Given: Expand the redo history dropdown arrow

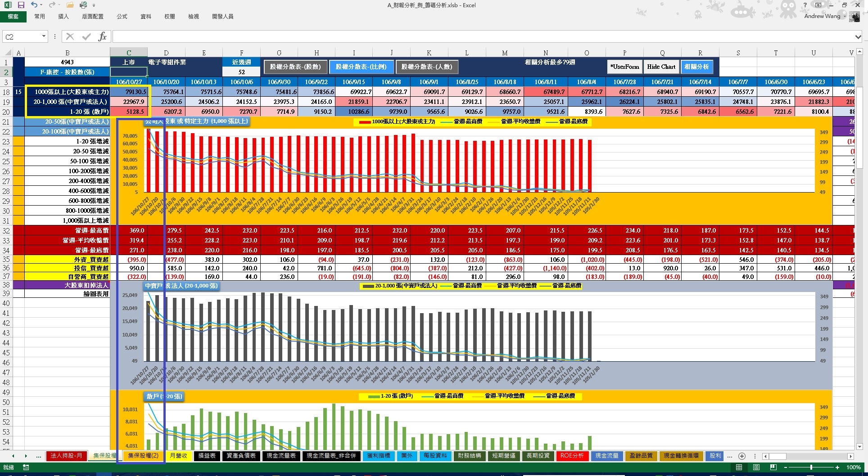Looking at the screenshot, I should [x=59, y=5].
